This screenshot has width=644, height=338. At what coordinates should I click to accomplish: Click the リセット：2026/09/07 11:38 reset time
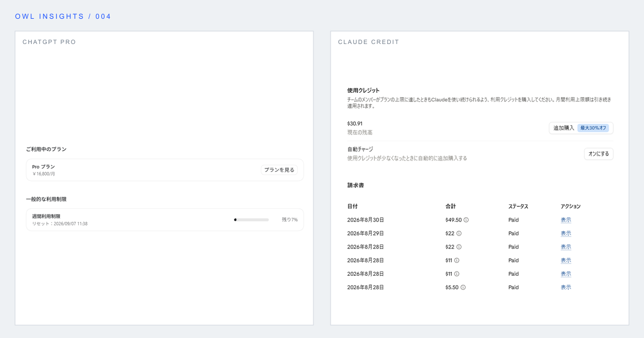(60, 223)
